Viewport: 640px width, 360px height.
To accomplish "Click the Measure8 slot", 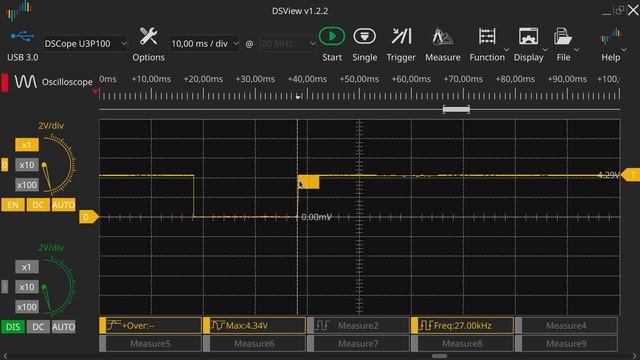I will (462, 344).
